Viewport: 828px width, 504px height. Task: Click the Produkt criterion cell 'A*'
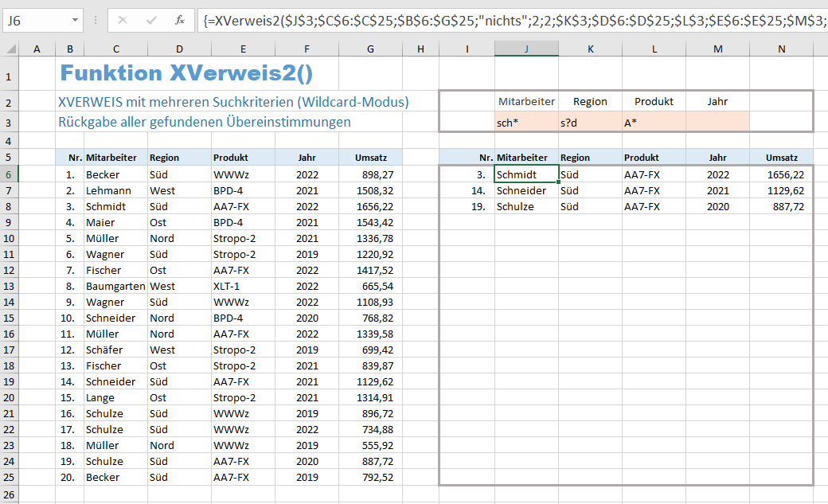(654, 123)
